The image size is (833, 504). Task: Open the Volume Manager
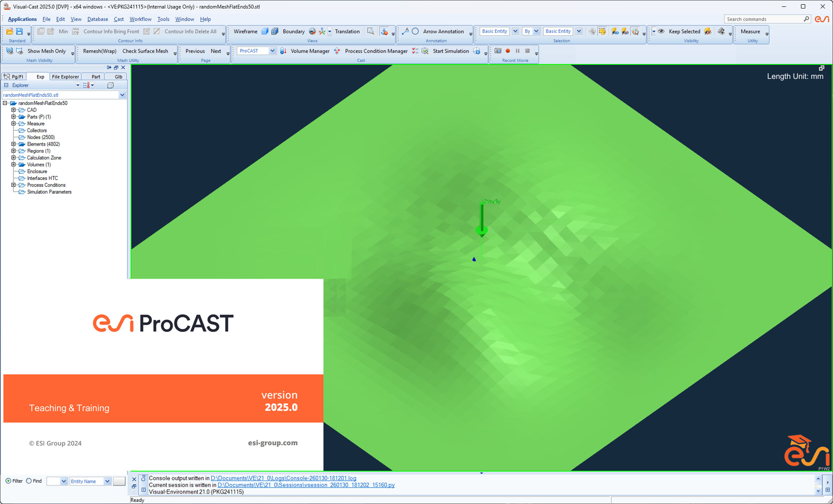(x=310, y=51)
